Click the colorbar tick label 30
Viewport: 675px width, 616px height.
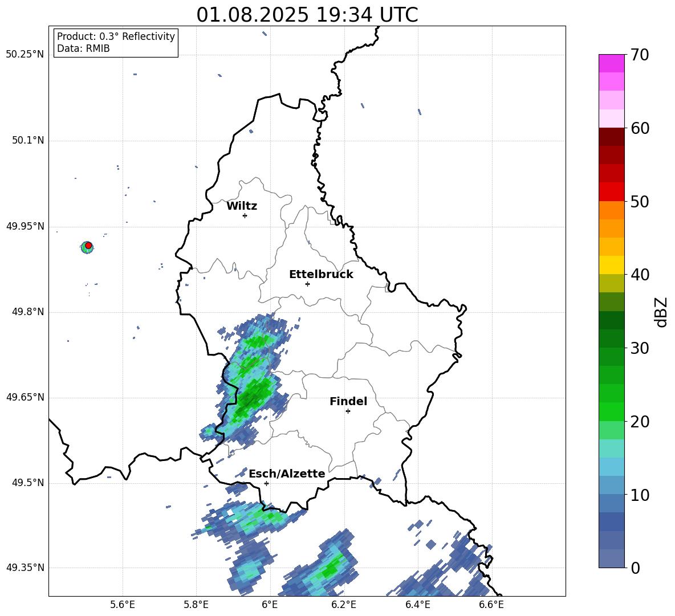640,348
